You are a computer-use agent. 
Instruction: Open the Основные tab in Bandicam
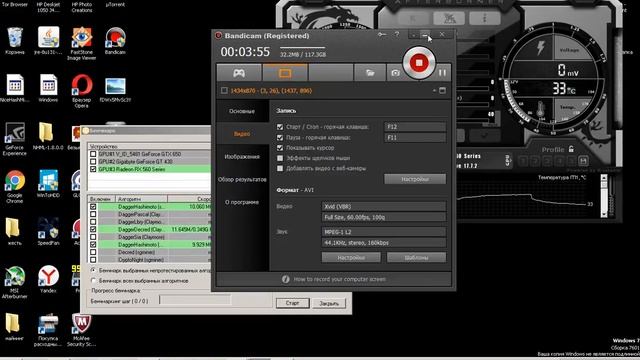point(242,111)
